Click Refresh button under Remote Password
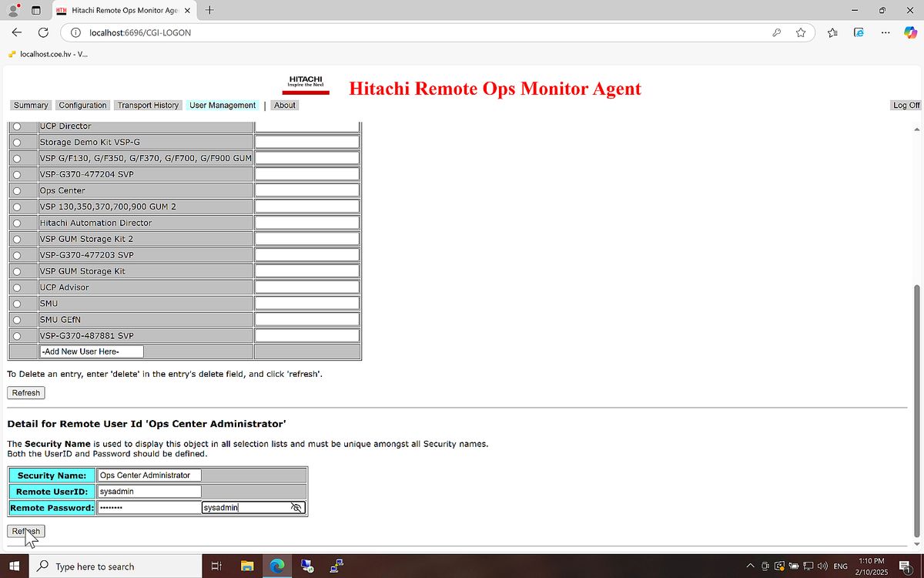Image resolution: width=924 pixels, height=578 pixels. [26, 532]
